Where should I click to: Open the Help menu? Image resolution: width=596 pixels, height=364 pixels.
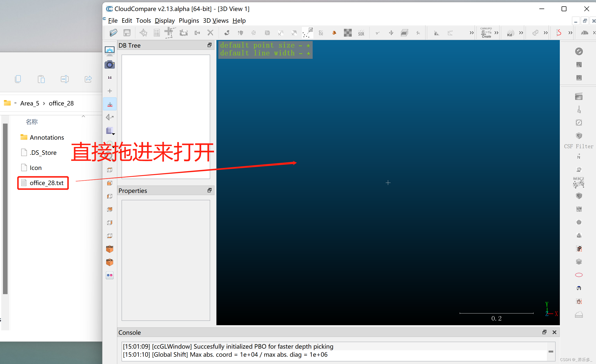[239, 21]
